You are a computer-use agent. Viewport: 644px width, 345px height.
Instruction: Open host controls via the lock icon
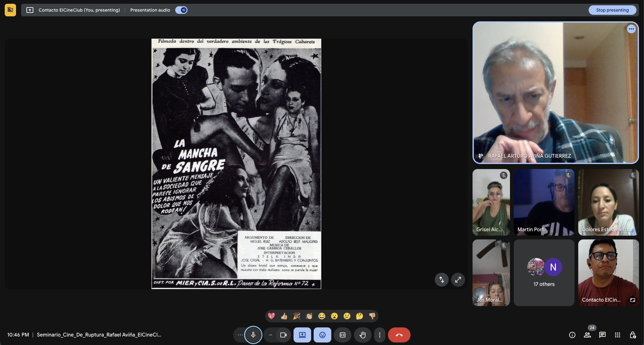point(634,335)
